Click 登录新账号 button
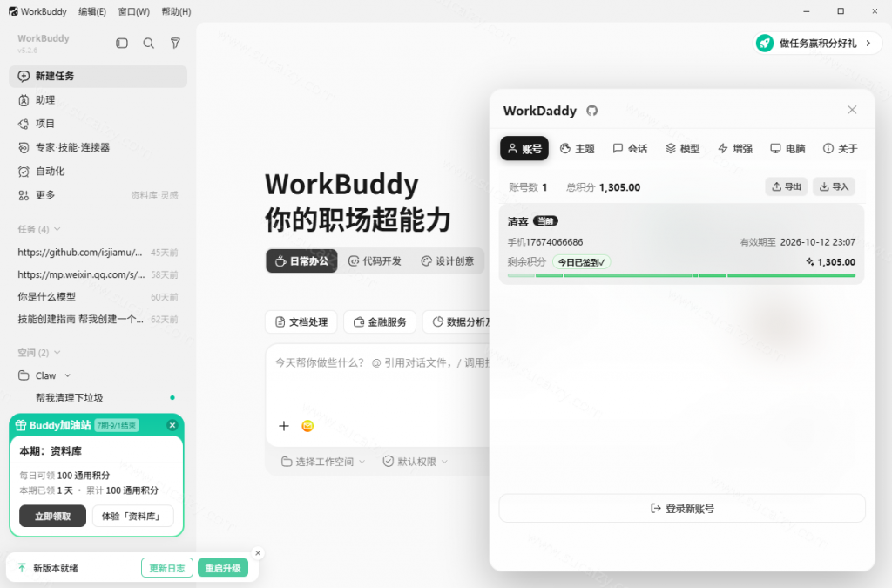The height and width of the screenshot is (588, 892). (x=681, y=509)
